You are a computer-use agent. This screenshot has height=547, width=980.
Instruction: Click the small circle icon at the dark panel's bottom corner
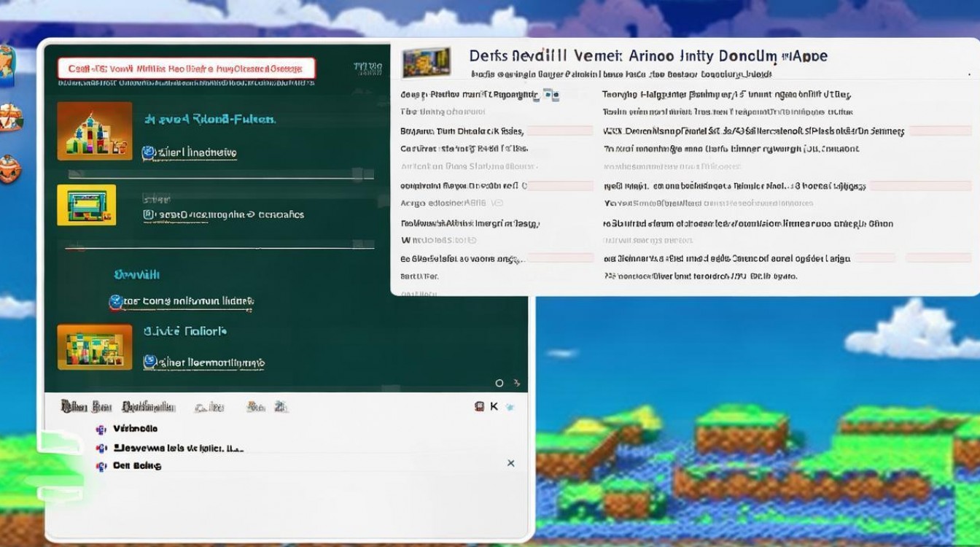499,383
